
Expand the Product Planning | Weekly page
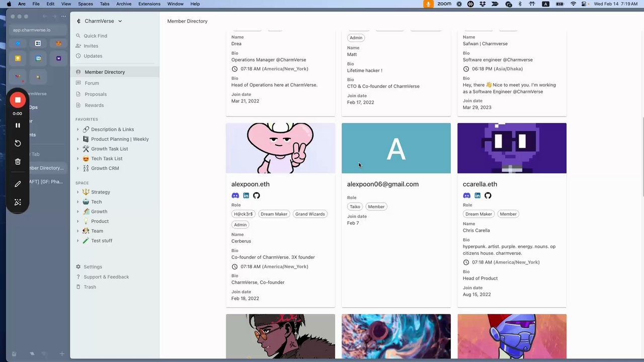pyautogui.click(x=78, y=139)
